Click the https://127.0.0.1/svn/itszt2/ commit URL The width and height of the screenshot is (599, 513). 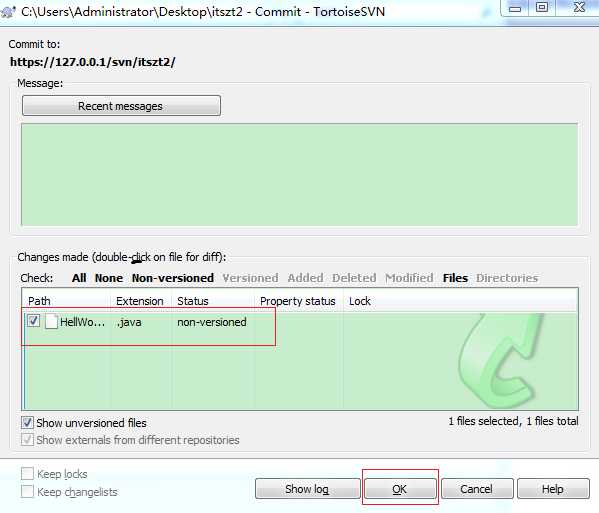point(92,61)
